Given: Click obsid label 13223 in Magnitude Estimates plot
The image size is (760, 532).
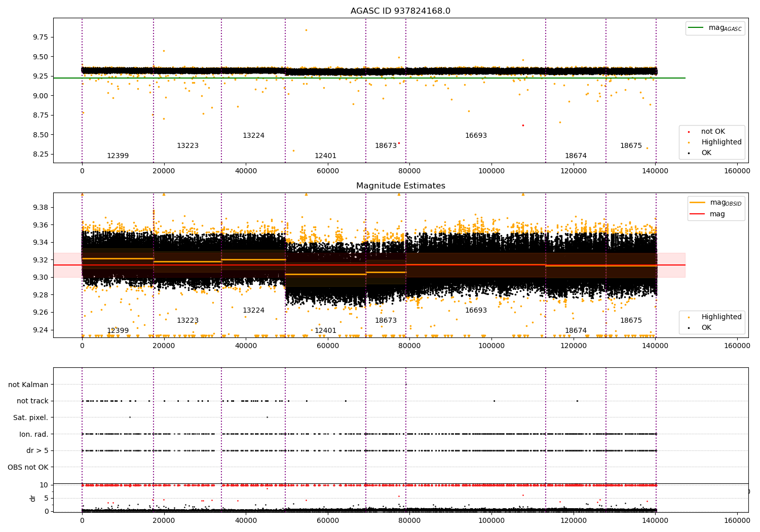Looking at the screenshot, I should pyautogui.click(x=187, y=321).
